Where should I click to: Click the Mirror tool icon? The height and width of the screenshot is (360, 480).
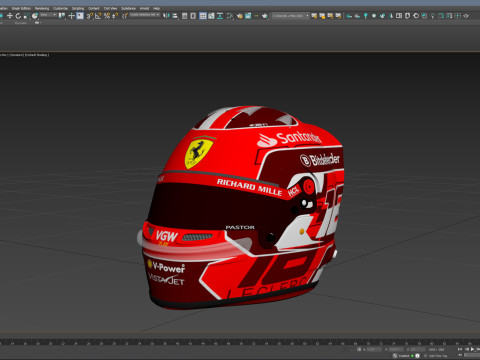click(166, 16)
